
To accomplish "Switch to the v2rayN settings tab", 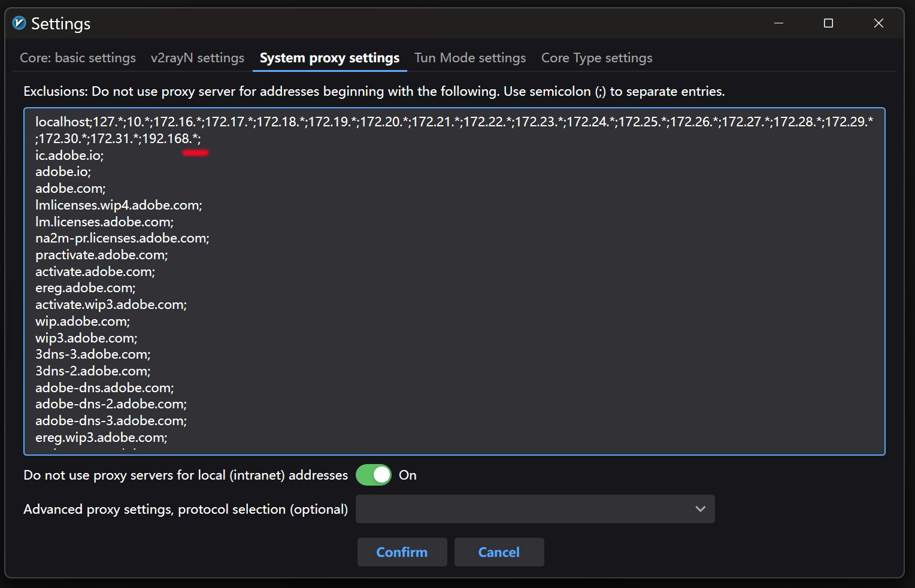I will (198, 58).
